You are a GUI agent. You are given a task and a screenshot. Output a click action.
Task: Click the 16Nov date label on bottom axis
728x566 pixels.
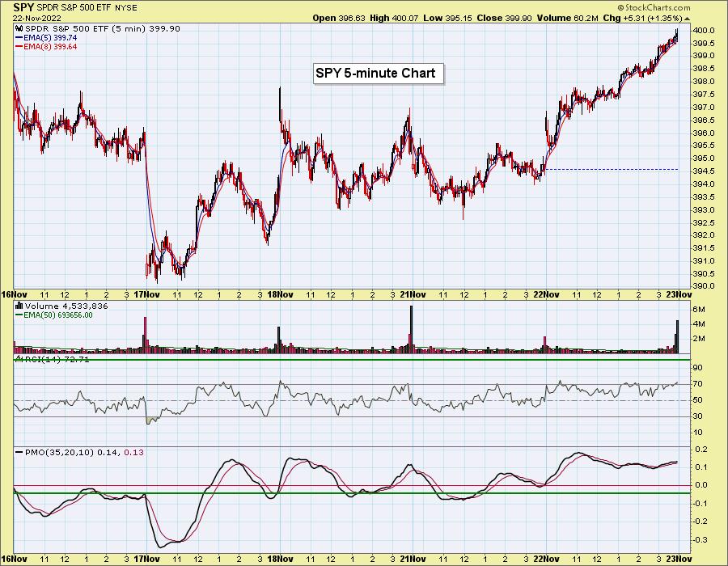tap(14, 559)
